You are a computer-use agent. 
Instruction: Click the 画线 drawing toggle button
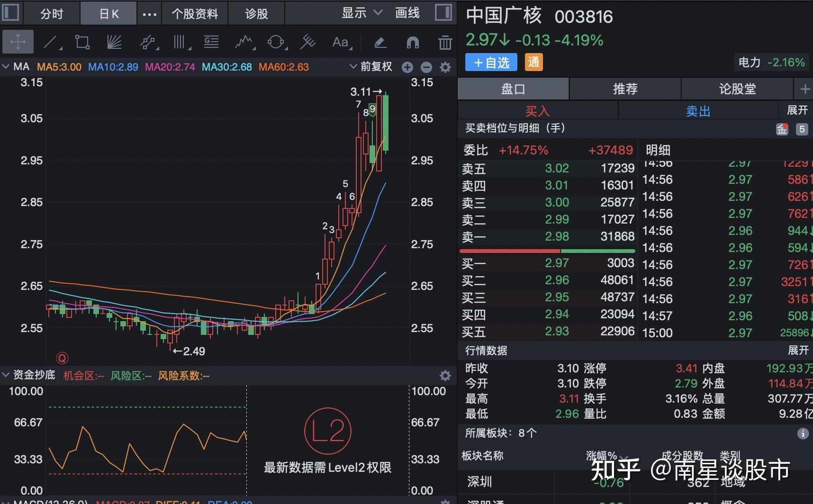[x=407, y=13]
